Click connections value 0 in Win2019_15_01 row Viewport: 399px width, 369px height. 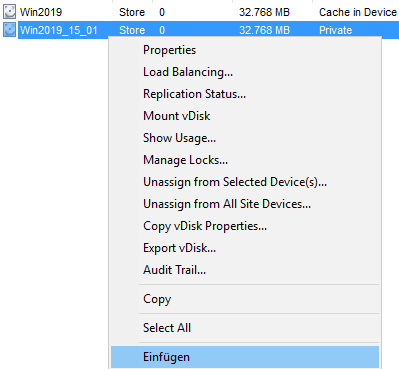[x=162, y=30]
